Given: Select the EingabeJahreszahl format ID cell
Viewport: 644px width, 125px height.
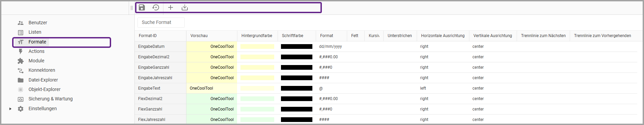Looking at the screenshot, I should coord(160,78).
